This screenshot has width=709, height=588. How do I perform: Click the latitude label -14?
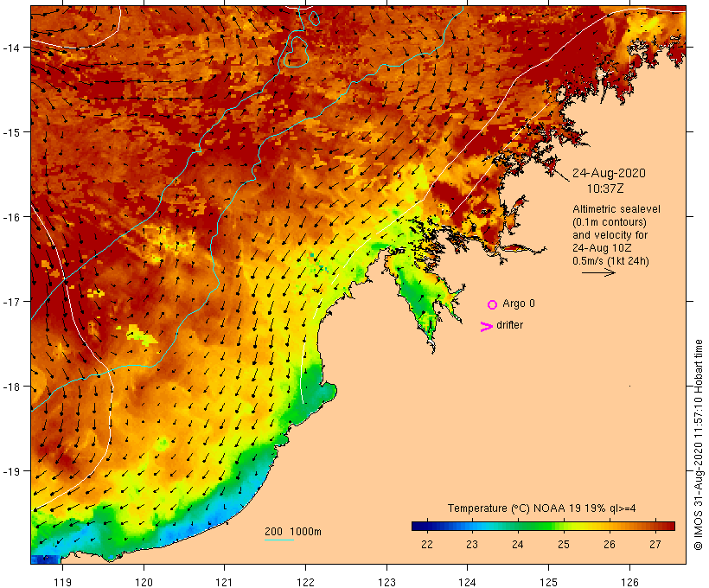point(10,48)
